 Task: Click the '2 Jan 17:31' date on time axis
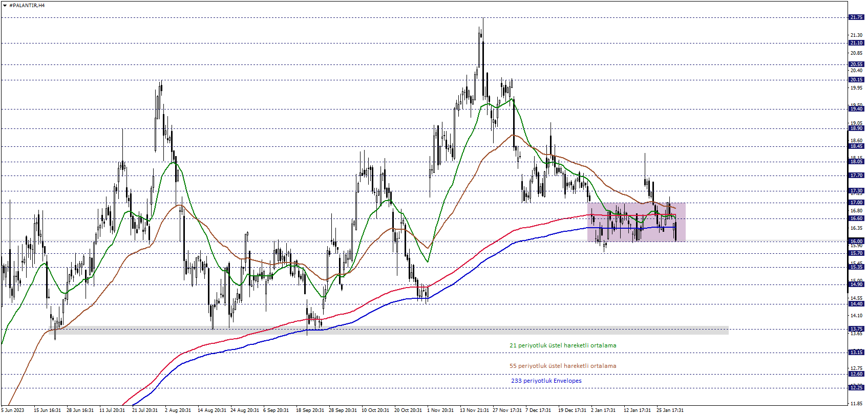pyautogui.click(x=603, y=410)
